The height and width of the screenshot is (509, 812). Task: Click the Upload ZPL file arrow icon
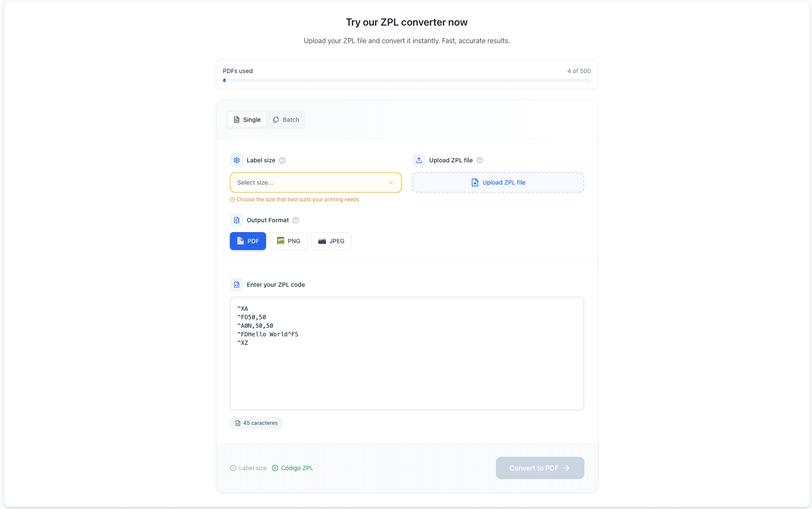click(x=419, y=160)
